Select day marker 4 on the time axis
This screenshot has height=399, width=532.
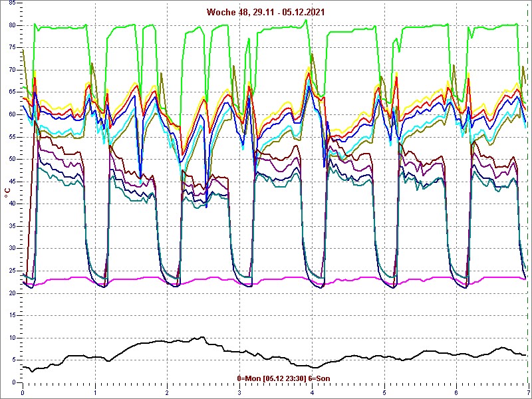312,392
